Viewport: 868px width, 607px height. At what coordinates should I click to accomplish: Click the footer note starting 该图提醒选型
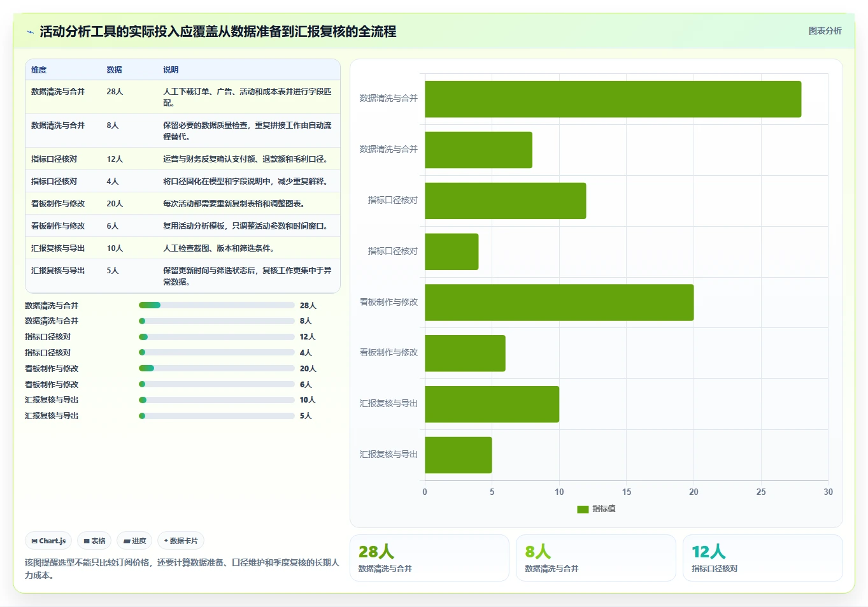182,569
